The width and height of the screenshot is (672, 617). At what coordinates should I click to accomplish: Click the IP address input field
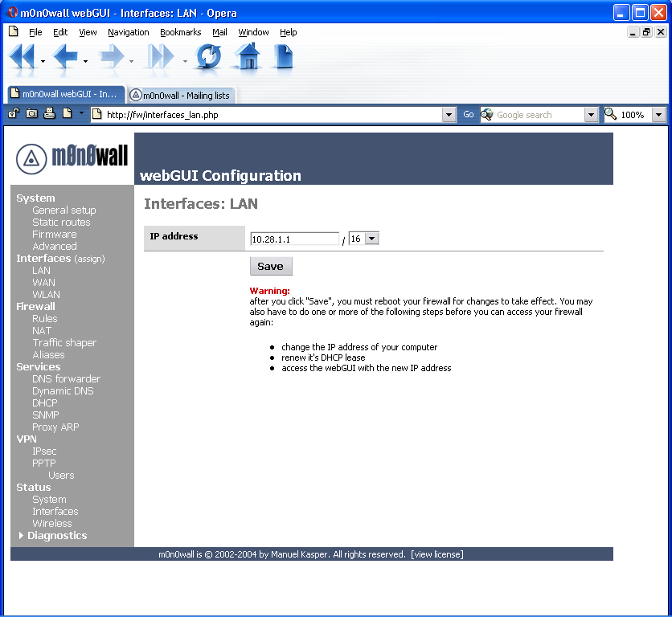click(294, 239)
